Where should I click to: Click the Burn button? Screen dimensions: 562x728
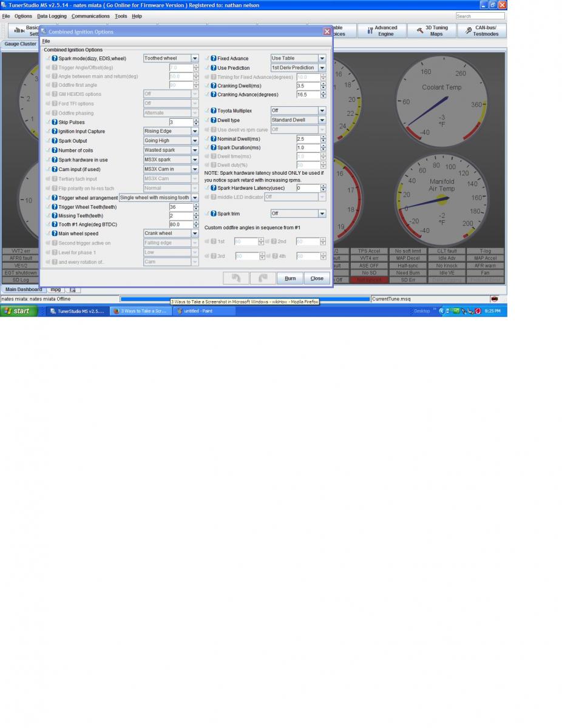click(290, 278)
